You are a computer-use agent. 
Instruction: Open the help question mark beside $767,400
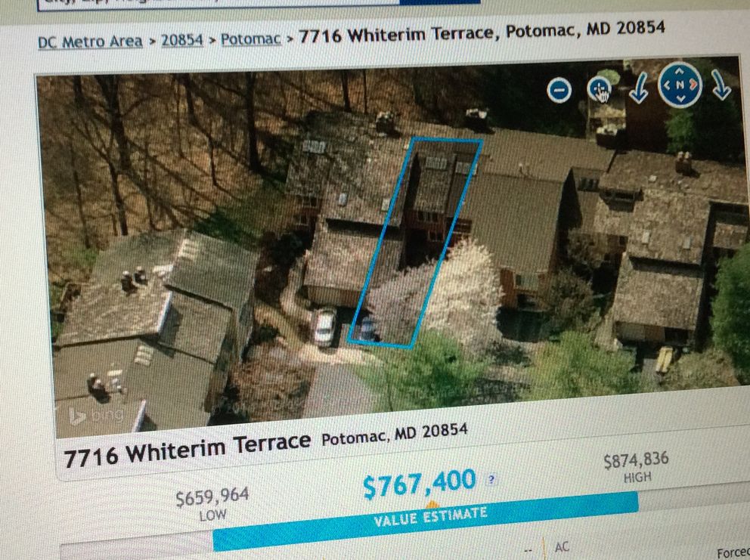[491, 480]
